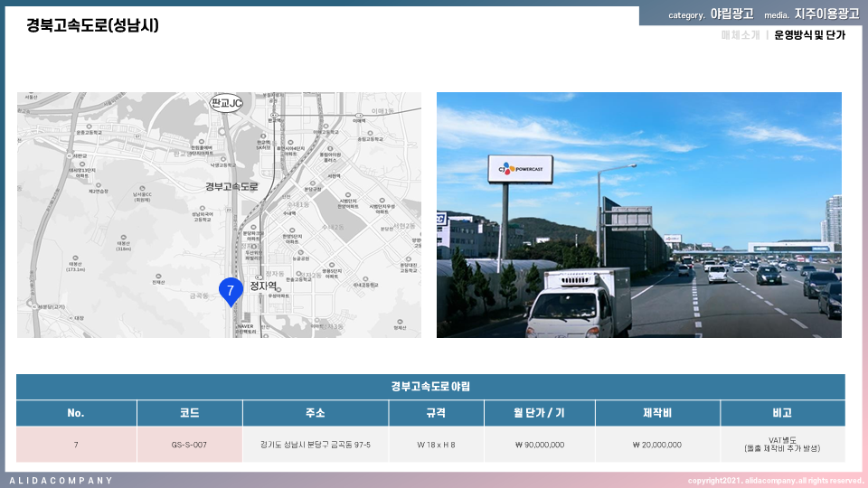868x488 pixels.
Task: Click the white truck in the highway photo
Action: (578, 302)
